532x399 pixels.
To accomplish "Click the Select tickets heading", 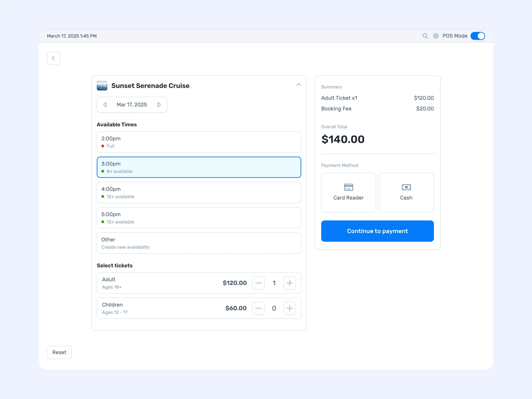I will pyautogui.click(x=115, y=266).
